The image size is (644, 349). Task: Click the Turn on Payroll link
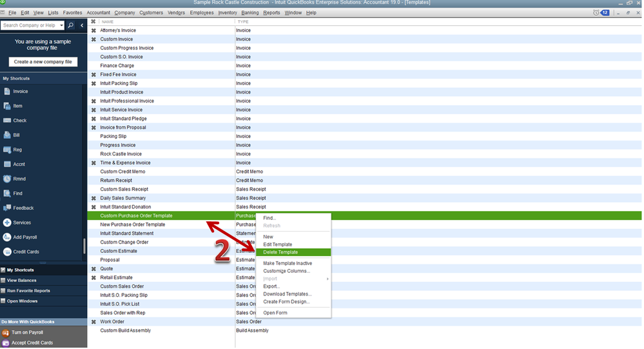pos(27,333)
